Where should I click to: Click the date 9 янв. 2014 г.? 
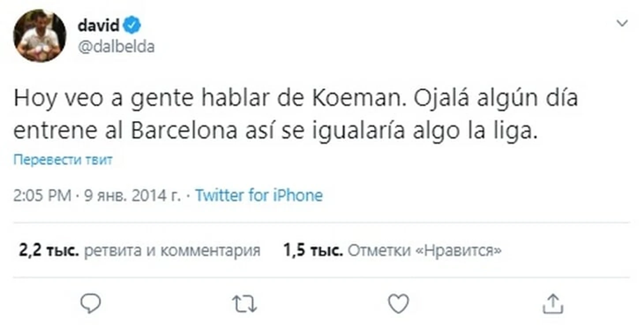click(132, 195)
